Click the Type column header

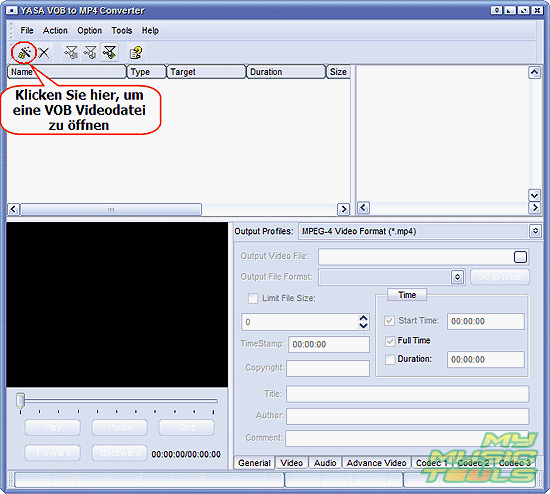(146, 72)
